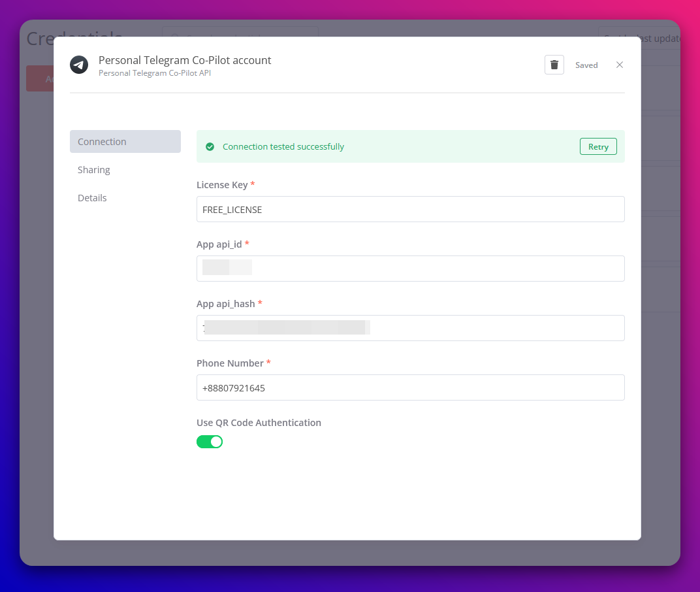Click 'Connection tested successfully' message
The width and height of the screenshot is (700, 592).
point(283,146)
